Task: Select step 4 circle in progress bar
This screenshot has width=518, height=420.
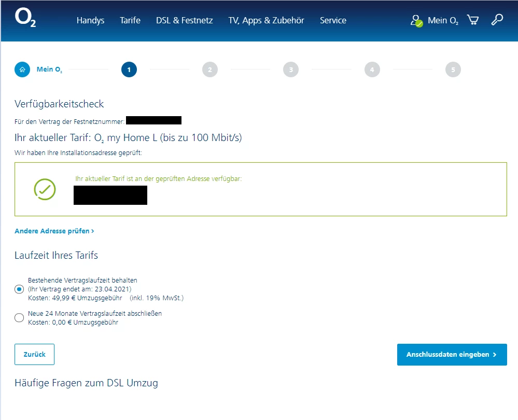Action: [372, 69]
